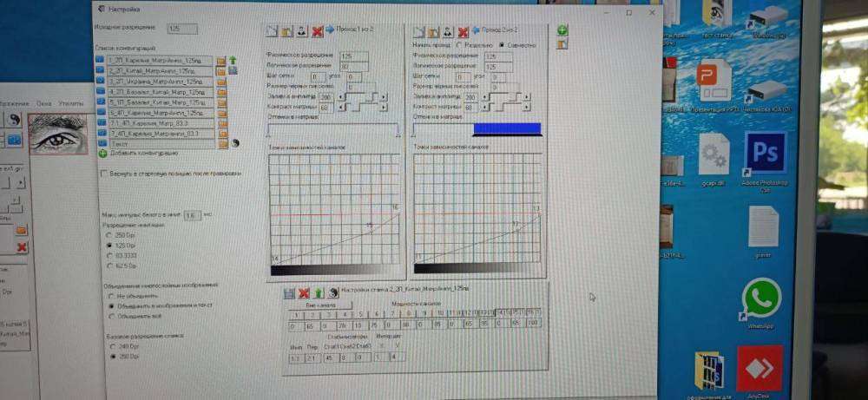This screenshot has height=400, width=868.
Task: Click the green up-arrow icon beside the configuration list
Action: tap(233, 59)
